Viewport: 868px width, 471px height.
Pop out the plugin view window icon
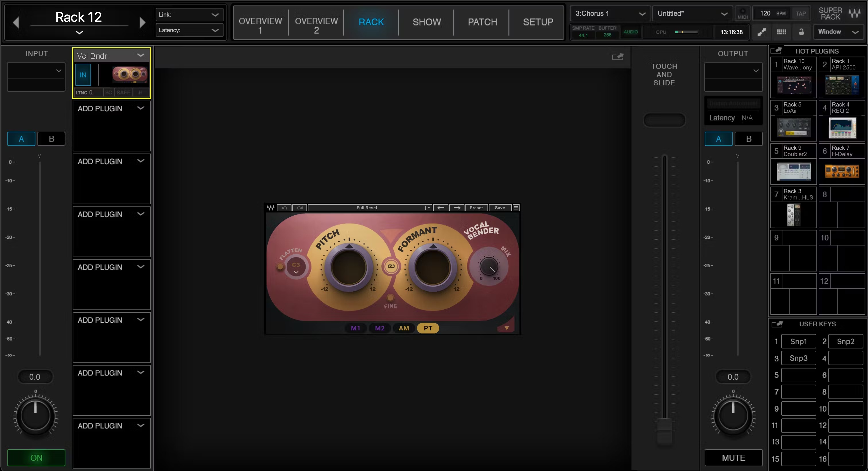[x=617, y=56]
